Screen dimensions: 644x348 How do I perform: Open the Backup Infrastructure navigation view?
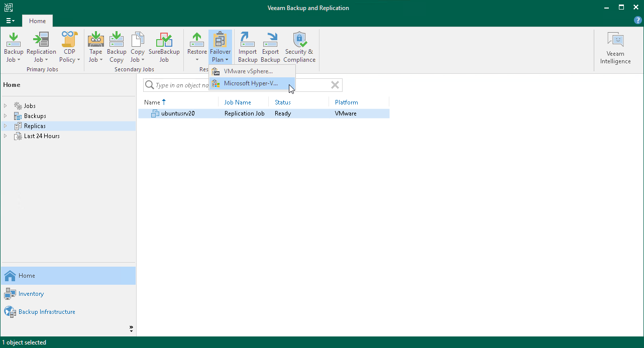pos(68,312)
